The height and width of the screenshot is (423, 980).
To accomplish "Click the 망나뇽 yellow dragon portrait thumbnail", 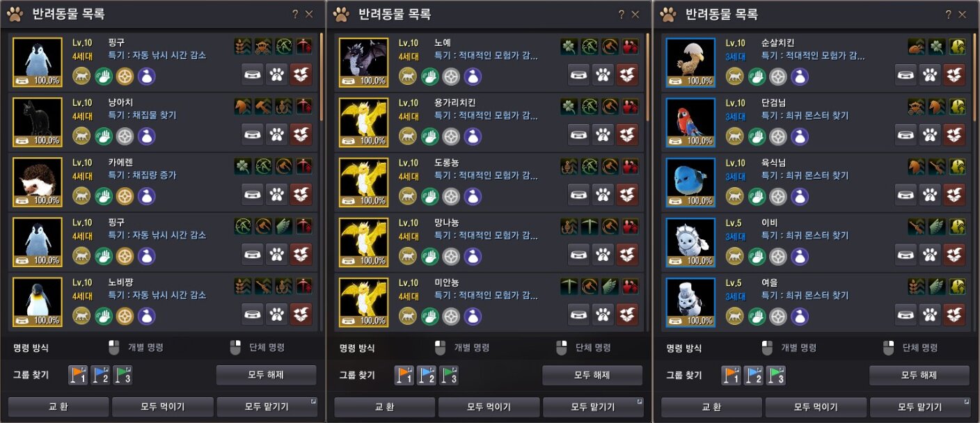I will click(x=364, y=241).
